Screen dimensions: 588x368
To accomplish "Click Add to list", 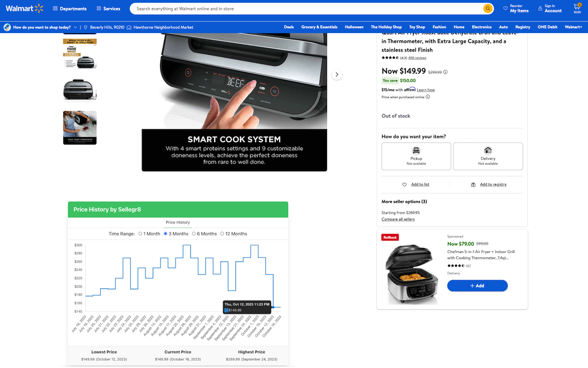I will pos(420,184).
